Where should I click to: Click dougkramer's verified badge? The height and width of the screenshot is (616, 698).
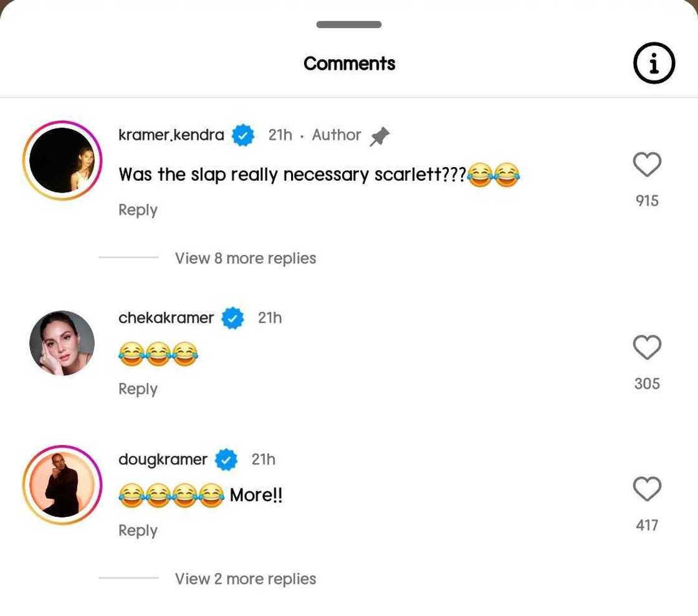pyautogui.click(x=227, y=460)
